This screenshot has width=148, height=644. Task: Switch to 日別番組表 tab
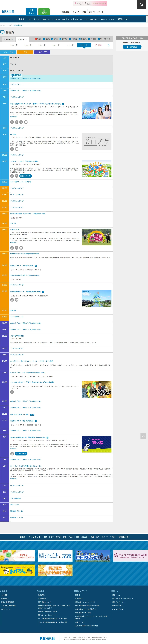tap(22, 40)
